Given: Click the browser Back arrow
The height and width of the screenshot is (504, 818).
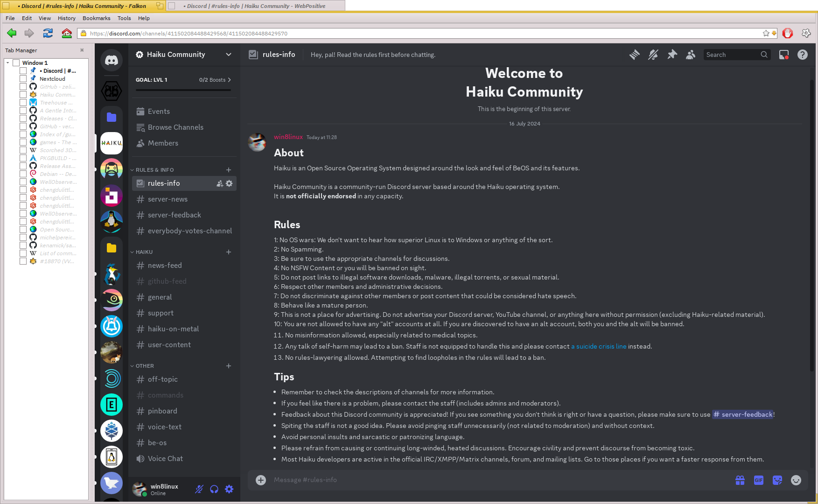Looking at the screenshot, I should pos(12,33).
